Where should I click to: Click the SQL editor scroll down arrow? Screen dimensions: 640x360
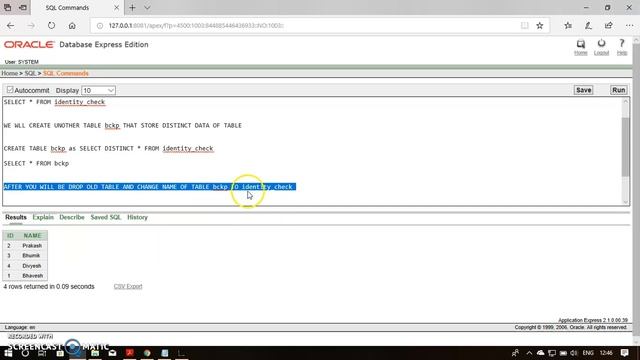pos(625,202)
